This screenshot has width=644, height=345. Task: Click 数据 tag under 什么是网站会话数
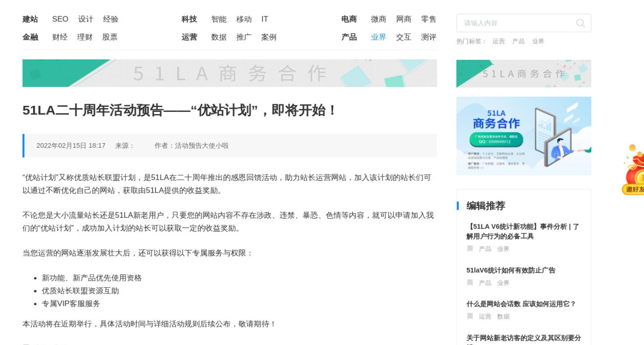pos(503,317)
